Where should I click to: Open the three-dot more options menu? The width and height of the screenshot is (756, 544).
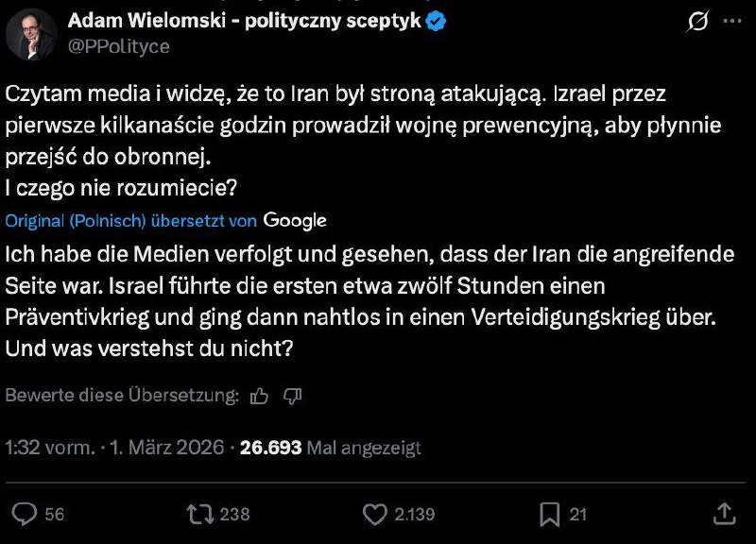[x=733, y=21]
